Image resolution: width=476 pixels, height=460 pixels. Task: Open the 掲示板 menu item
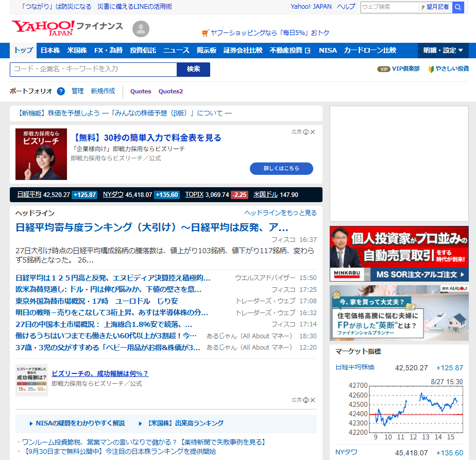(207, 51)
